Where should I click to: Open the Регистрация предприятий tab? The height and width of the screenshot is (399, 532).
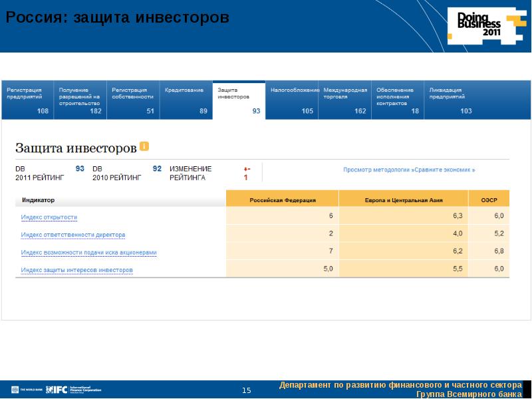(x=27, y=100)
